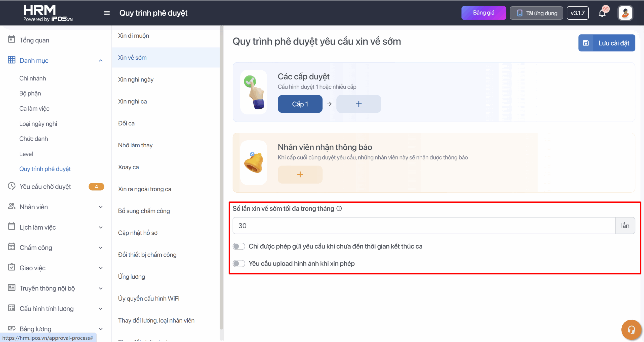The image size is (644, 342).
Task: Open the notifications bell
Action: pos(602,13)
